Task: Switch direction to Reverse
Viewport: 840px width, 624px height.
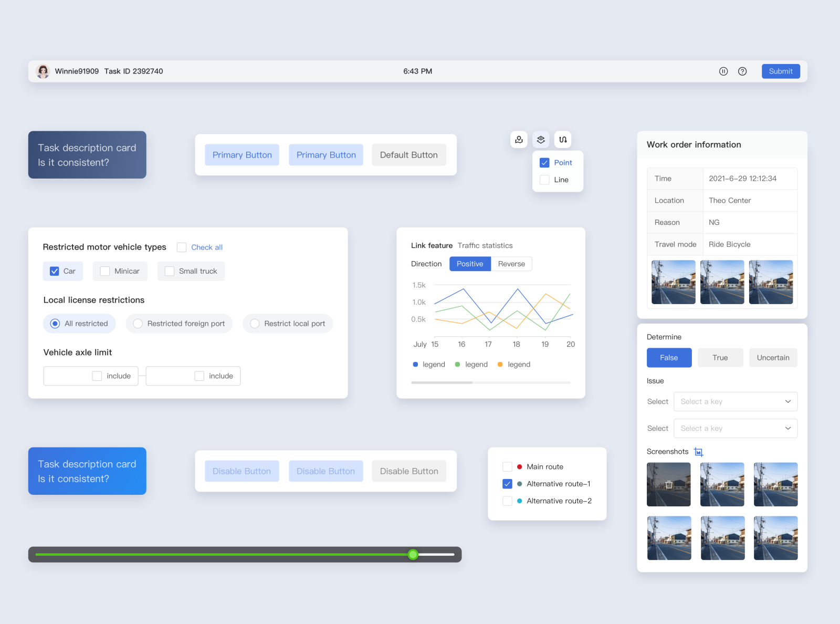Action: (x=511, y=264)
